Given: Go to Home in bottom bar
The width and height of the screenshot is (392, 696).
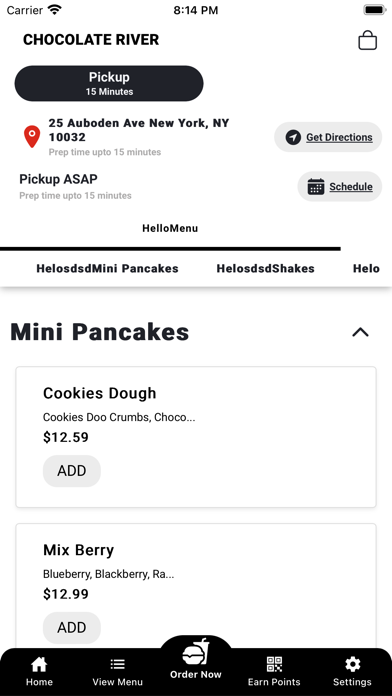Looking at the screenshot, I should click(39, 672).
